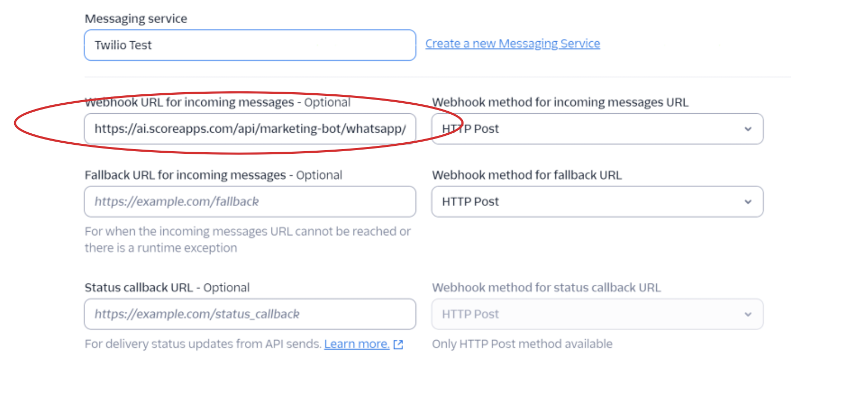Focus the Messaging service field showing Twilio Test

250,45
